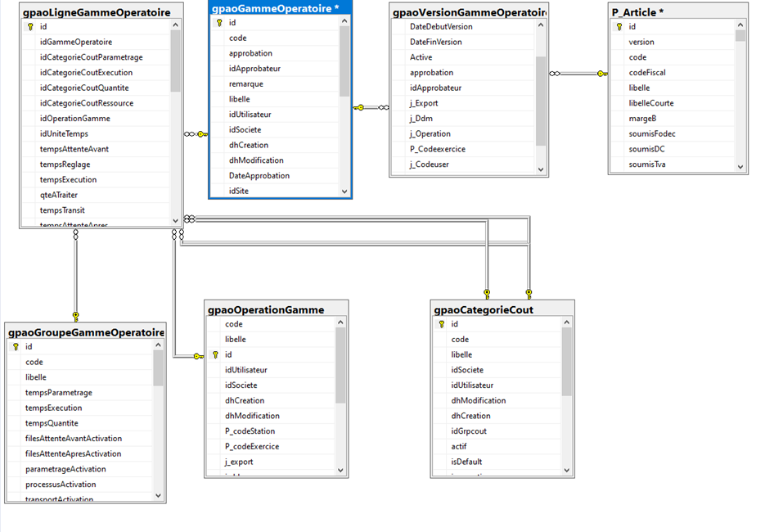Click the key icon in gpaoGroupeGammeOperatoire id row

16,347
